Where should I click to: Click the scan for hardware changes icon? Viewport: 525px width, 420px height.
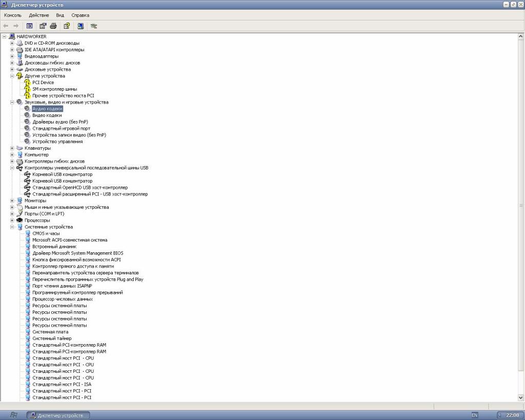[x=80, y=26]
